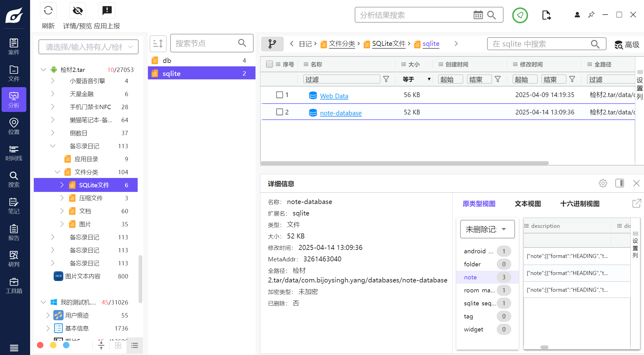The image size is (644, 355).
Task: Open the 等于 filter dropdown in size column
Action: tap(415, 79)
